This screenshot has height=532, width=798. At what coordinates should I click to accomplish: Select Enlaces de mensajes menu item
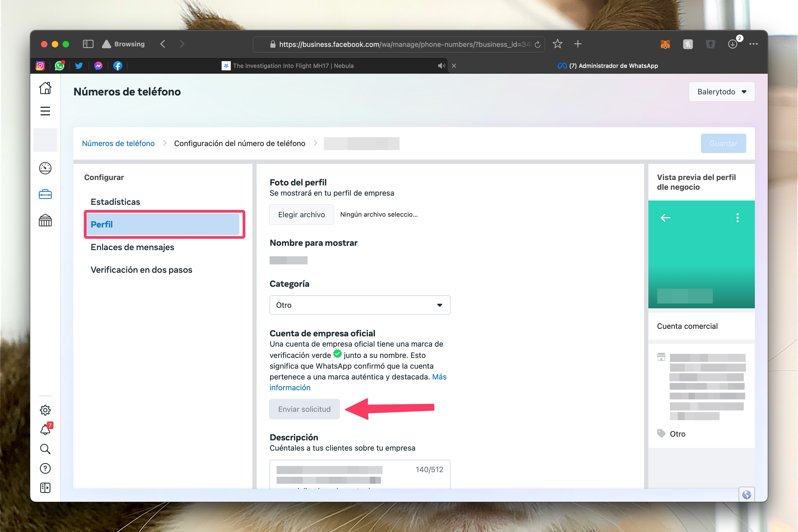[x=132, y=247]
